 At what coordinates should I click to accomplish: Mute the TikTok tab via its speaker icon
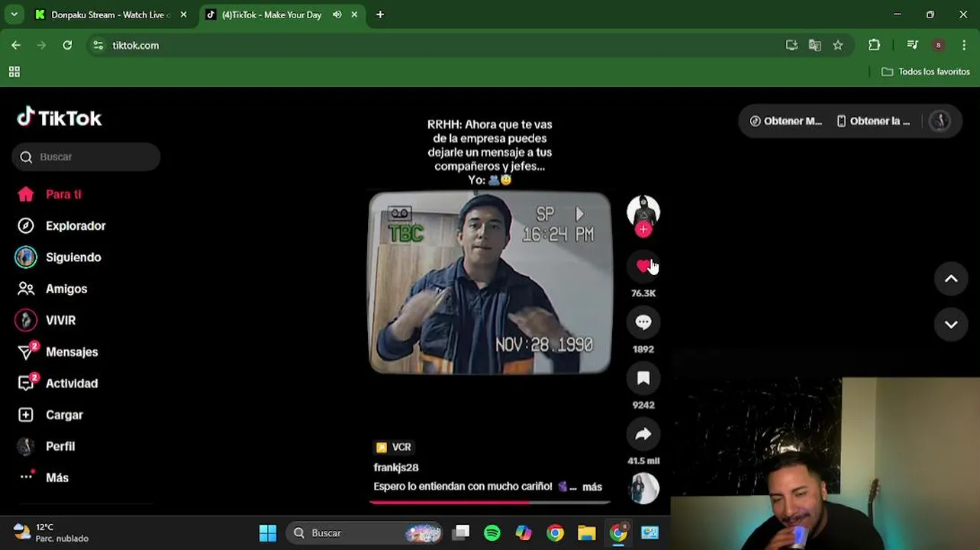tap(337, 15)
